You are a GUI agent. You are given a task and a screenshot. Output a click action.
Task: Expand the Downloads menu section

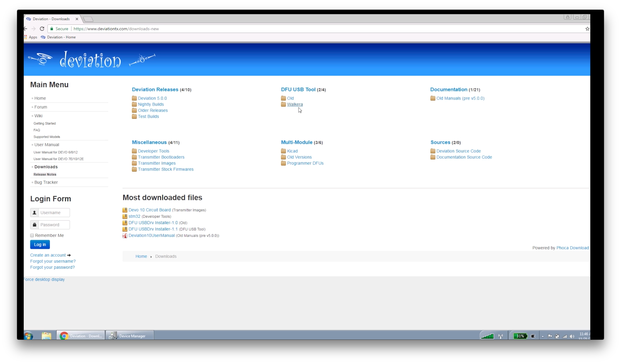point(46,166)
